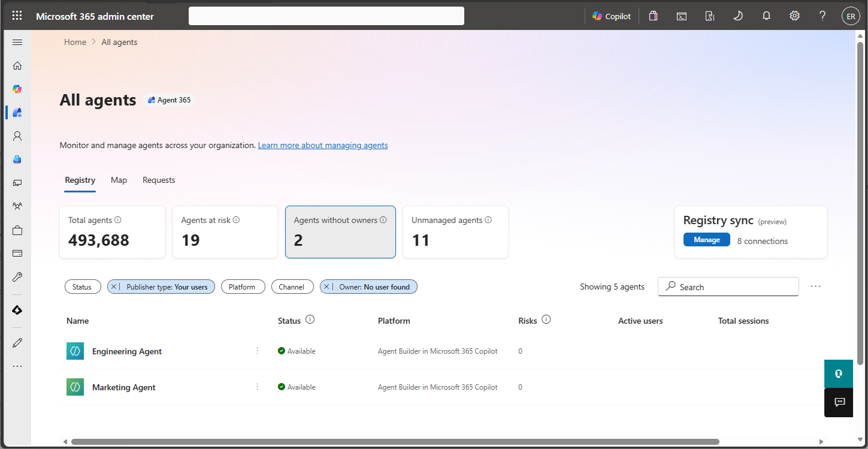Switch to the Requests tab
Viewport: 868px width, 449px height.
tap(159, 180)
